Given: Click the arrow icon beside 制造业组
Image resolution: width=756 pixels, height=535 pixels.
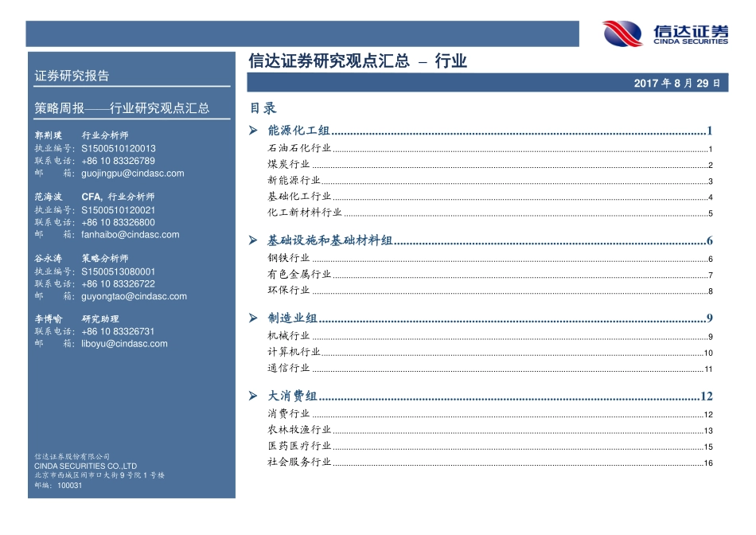Looking at the screenshot, I should [x=254, y=317].
